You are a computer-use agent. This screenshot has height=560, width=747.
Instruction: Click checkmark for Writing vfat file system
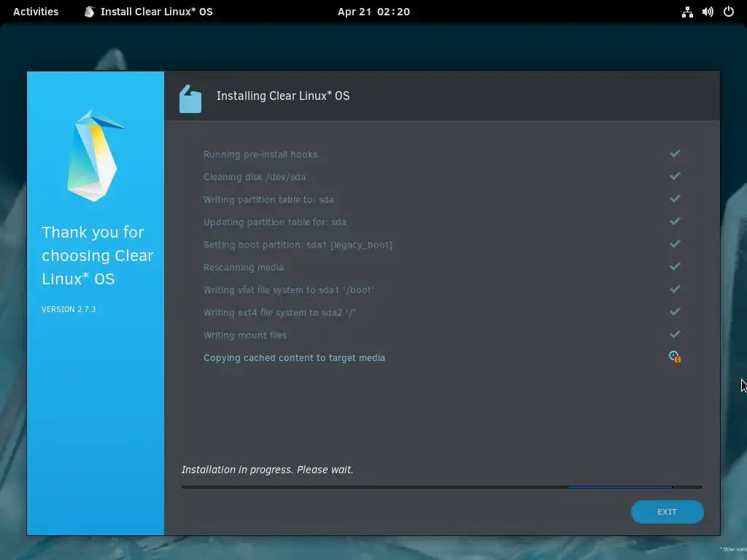click(675, 289)
